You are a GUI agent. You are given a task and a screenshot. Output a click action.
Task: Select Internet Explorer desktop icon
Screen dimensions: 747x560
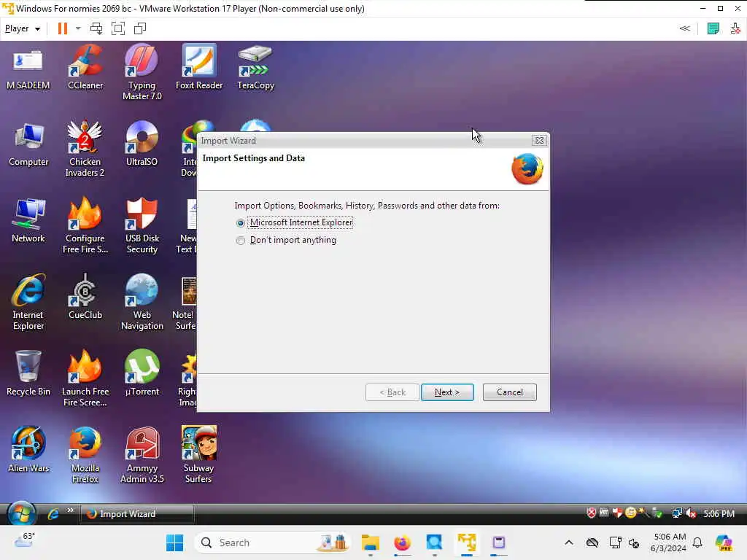point(28,303)
